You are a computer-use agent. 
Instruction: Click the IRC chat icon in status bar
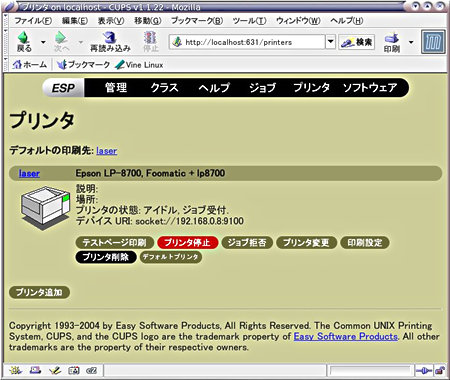tap(91, 370)
